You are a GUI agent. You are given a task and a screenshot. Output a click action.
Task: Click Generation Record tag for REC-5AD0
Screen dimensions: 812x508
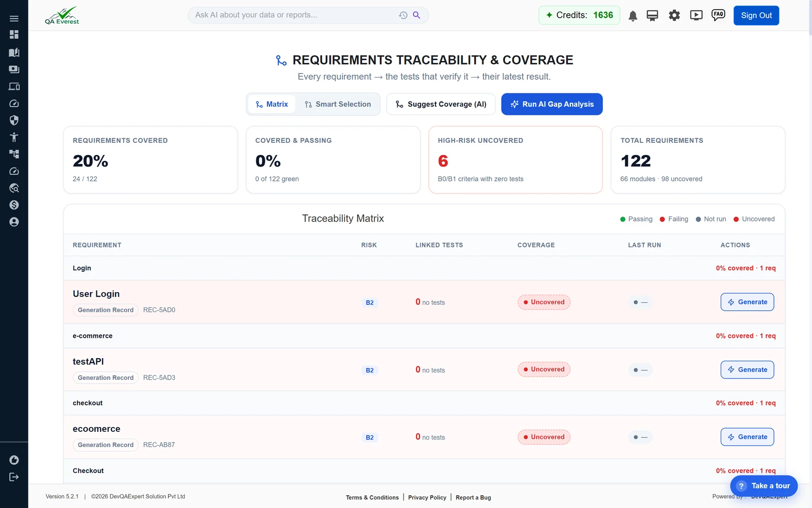coord(106,310)
